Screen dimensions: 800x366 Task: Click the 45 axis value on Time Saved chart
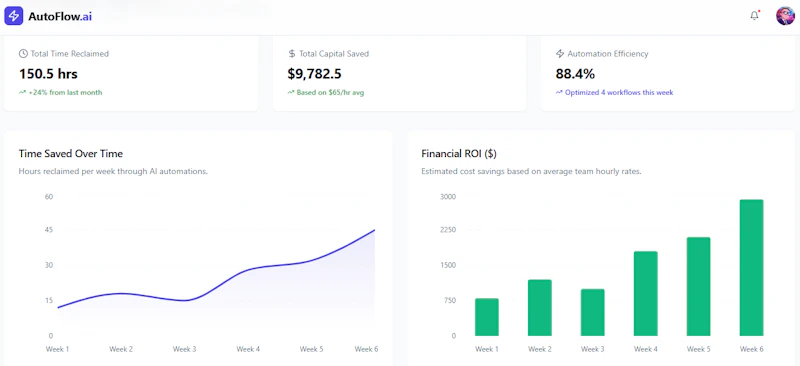coord(49,230)
